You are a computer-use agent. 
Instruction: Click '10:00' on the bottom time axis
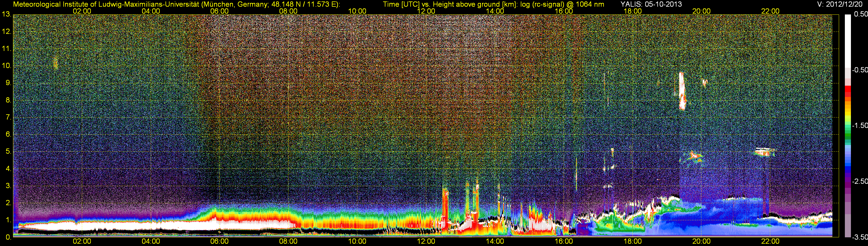click(x=357, y=241)
